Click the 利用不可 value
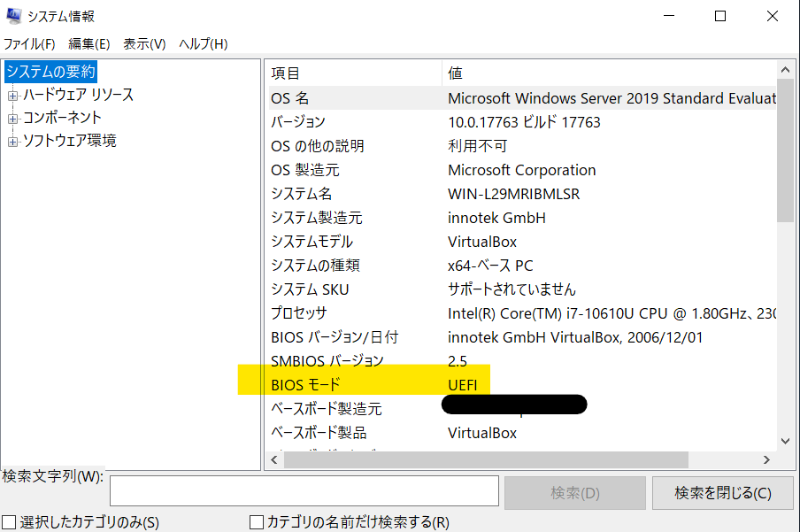This screenshot has height=532, width=800. pos(478,146)
